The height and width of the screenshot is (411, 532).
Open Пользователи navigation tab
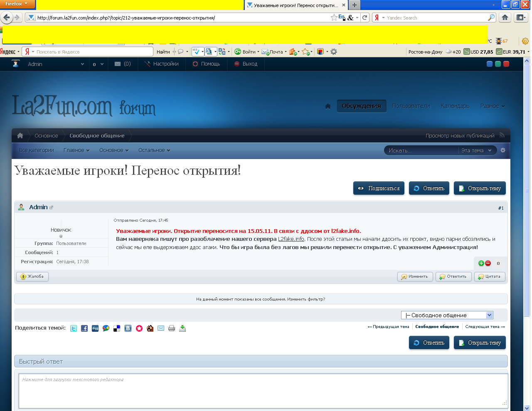tap(411, 106)
